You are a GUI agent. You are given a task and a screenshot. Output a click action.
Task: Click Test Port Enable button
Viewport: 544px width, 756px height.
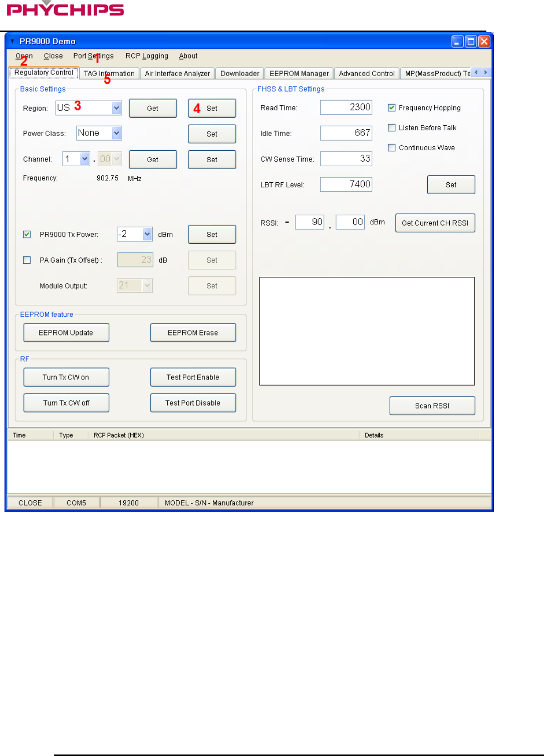coord(193,377)
